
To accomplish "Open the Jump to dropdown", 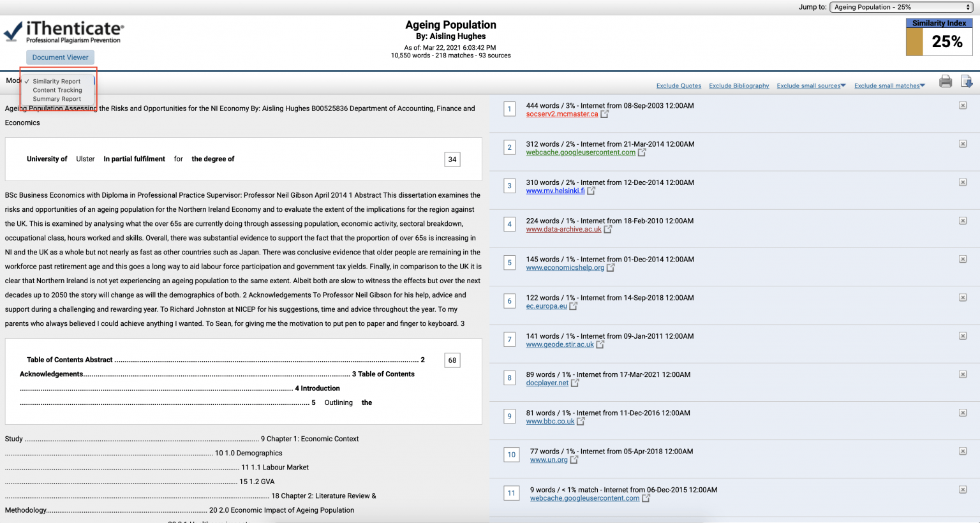I will click(901, 7).
